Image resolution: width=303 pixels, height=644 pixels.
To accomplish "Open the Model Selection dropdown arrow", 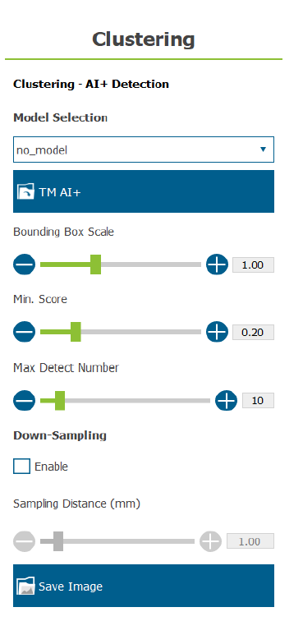I will [263, 149].
